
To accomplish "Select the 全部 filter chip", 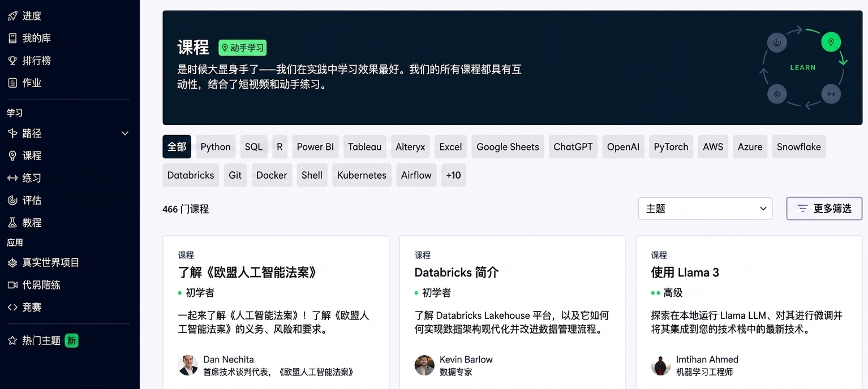I will click(177, 147).
